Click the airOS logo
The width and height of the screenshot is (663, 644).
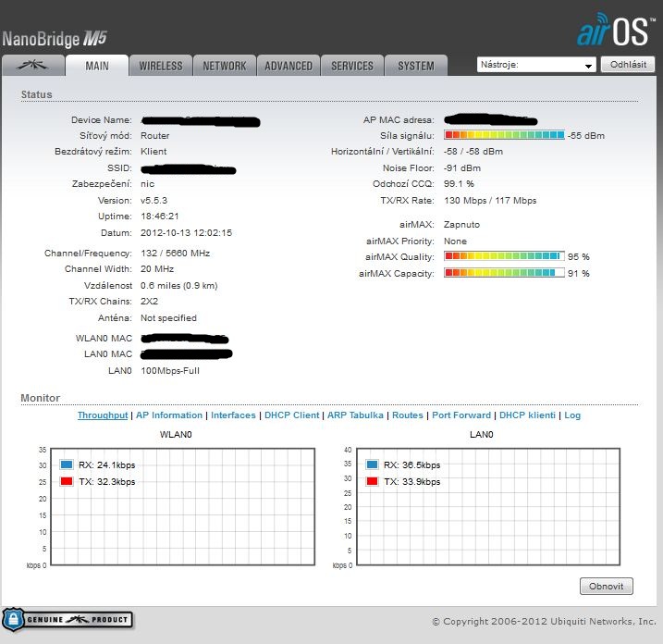615,30
